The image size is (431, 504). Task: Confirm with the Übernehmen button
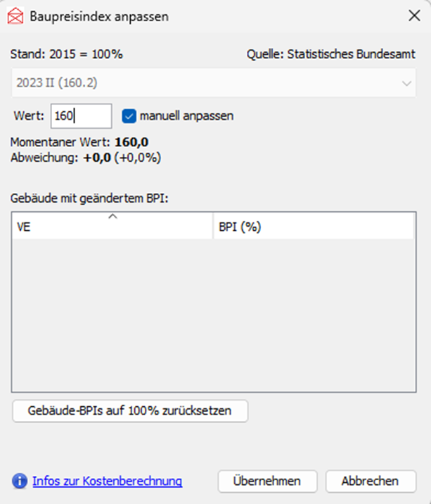[269, 481]
